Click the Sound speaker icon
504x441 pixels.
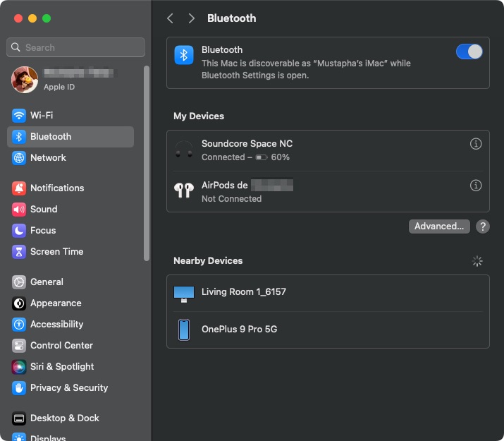click(x=19, y=209)
